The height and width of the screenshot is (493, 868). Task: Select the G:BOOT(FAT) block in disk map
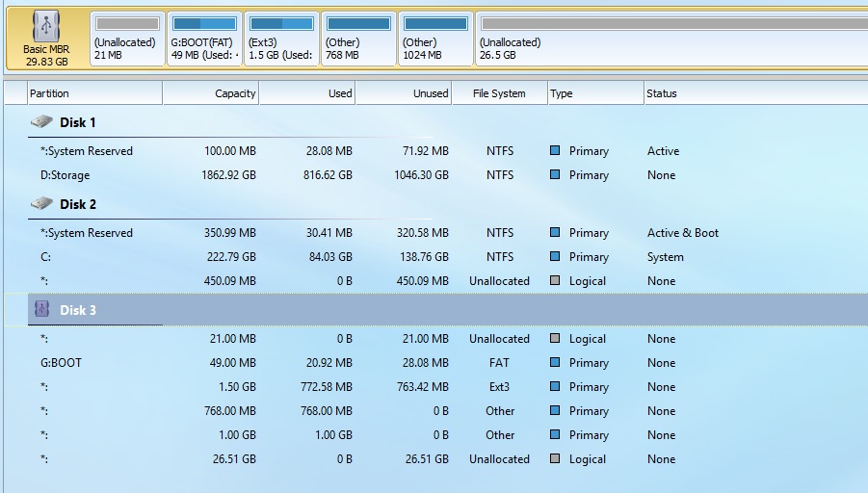[x=204, y=40]
